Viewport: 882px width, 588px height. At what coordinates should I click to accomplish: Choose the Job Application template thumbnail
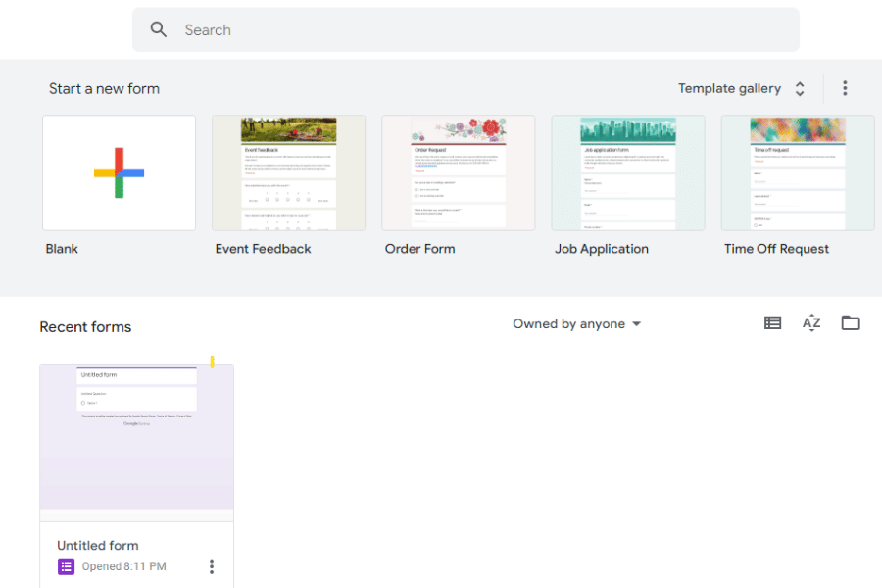pos(627,173)
